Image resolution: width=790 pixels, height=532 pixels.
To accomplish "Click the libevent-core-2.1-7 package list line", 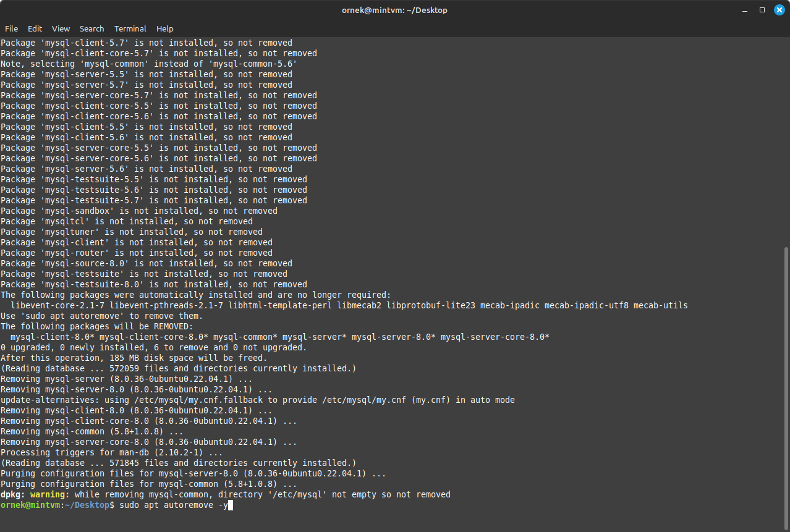I will pos(349,306).
